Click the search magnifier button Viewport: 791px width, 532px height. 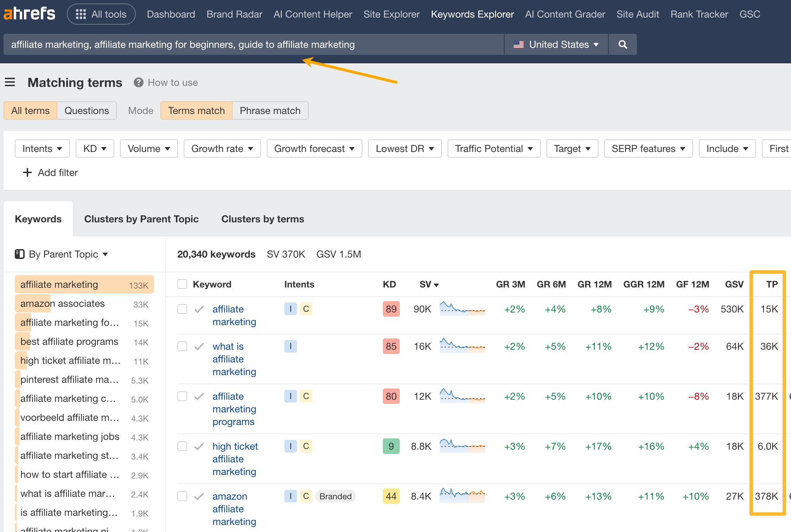(622, 44)
